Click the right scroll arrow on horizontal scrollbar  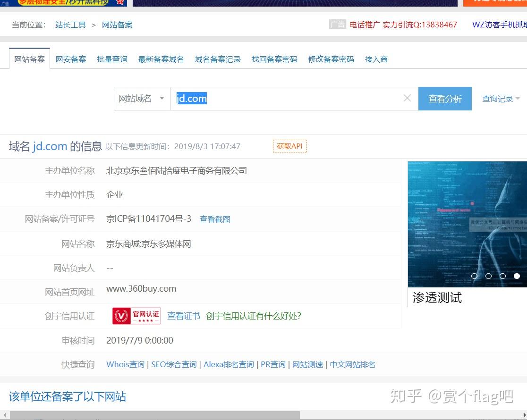pyautogui.click(x=524, y=415)
